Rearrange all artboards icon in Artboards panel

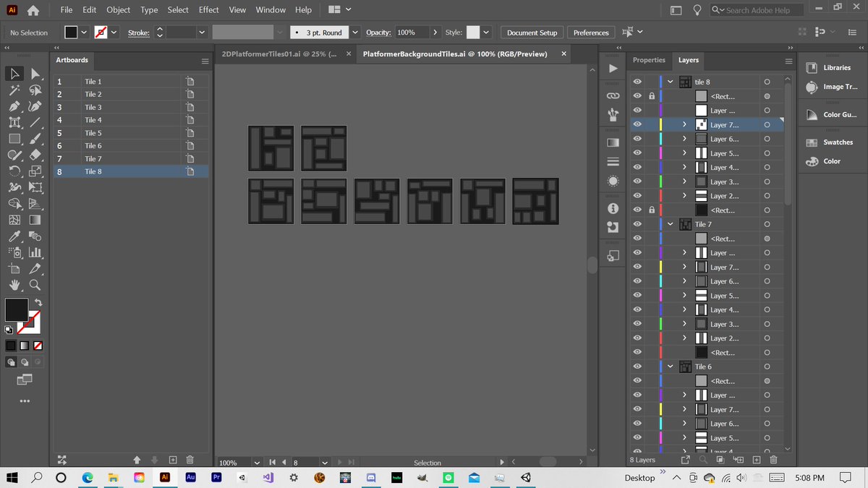[61, 459]
